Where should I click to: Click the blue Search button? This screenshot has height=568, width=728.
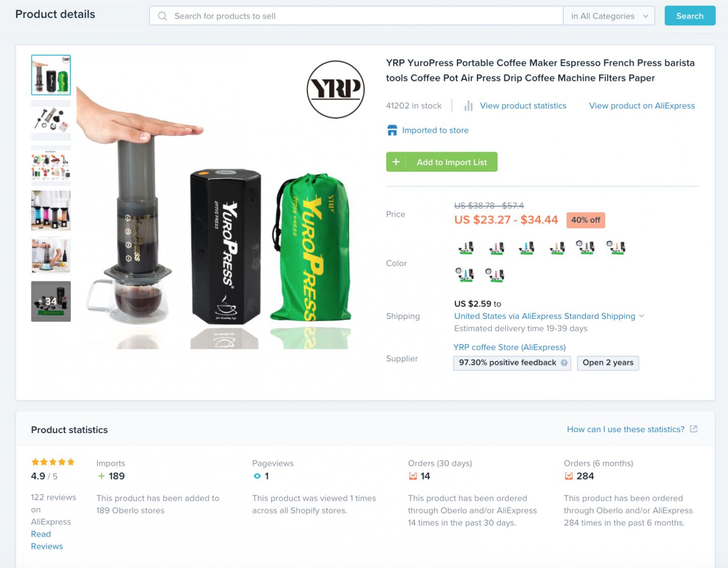pyautogui.click(x=690, y=16)
